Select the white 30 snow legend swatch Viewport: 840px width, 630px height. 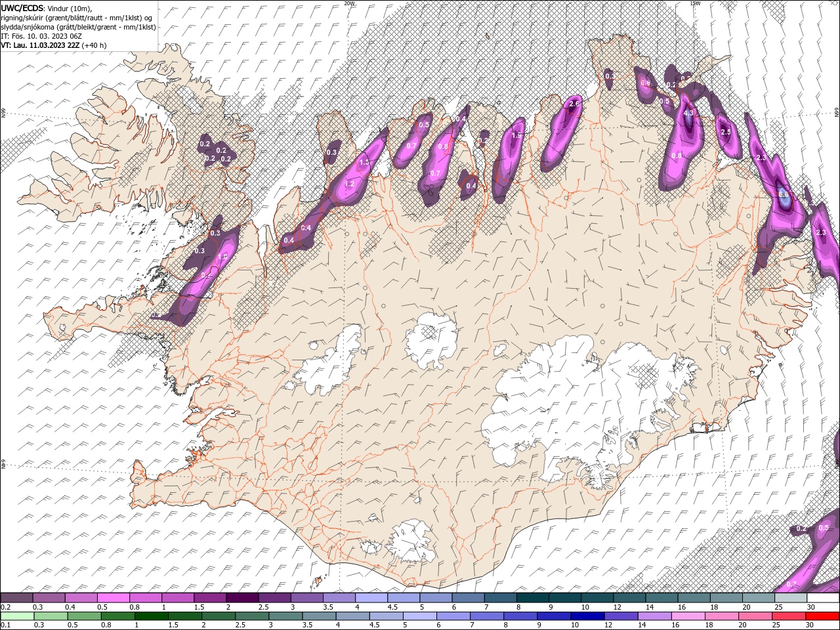(822, 598)
